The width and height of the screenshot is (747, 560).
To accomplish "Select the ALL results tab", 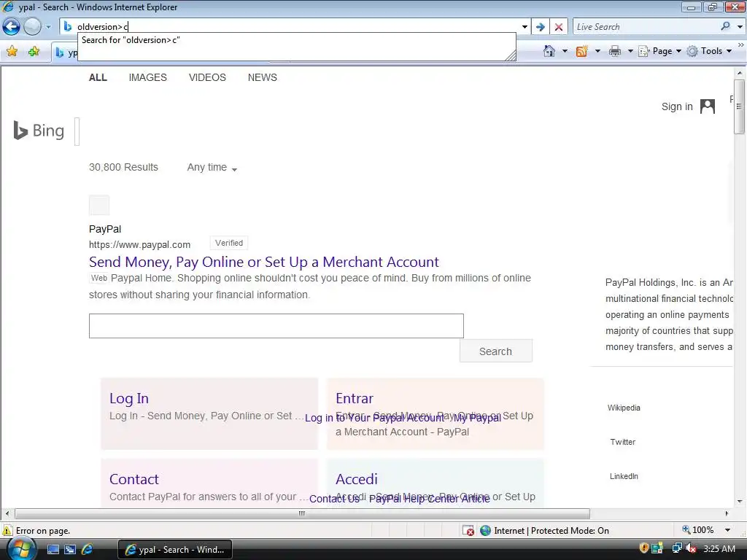I will point(98,77).
